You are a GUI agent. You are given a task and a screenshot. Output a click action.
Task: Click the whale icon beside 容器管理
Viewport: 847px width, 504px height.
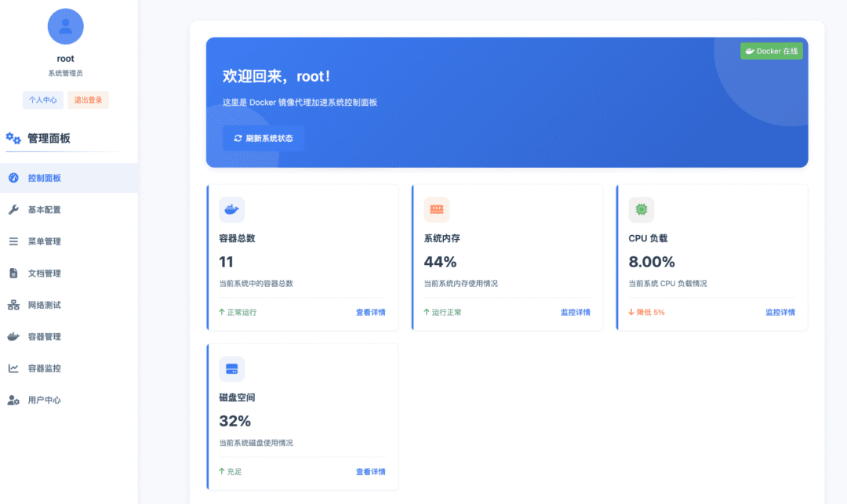pyautogui.click(x=14, y=336)
